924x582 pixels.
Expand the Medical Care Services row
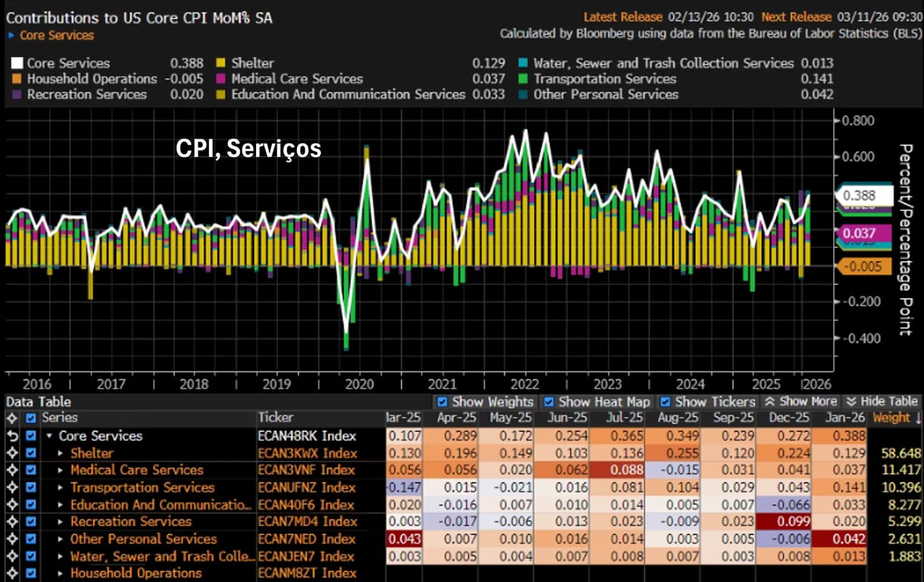tap(61, 471)
